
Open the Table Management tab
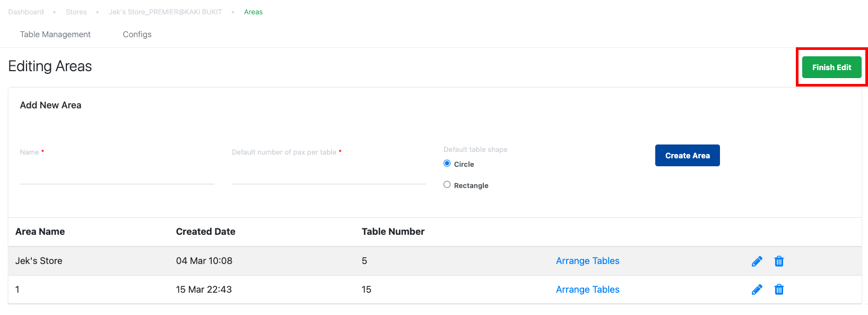pos(55,35)
